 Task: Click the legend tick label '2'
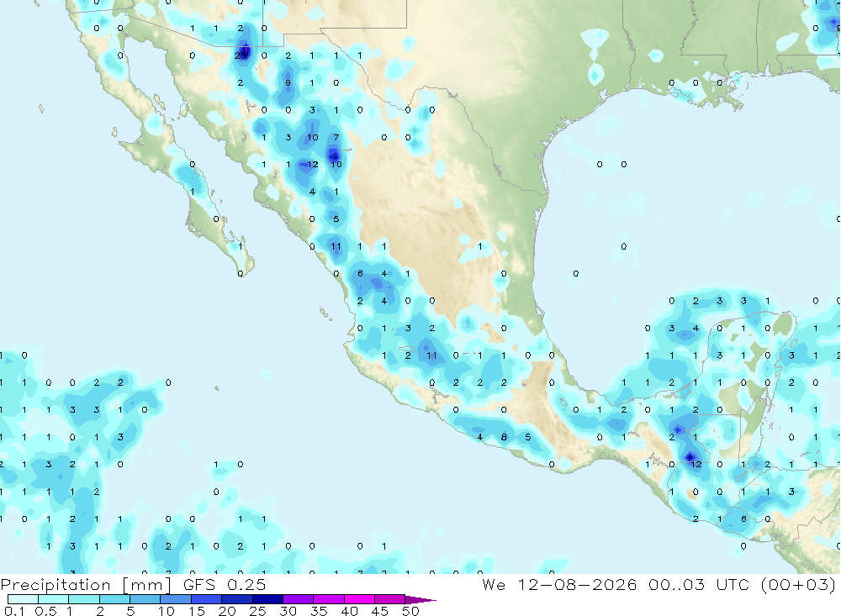coord(100,611)
